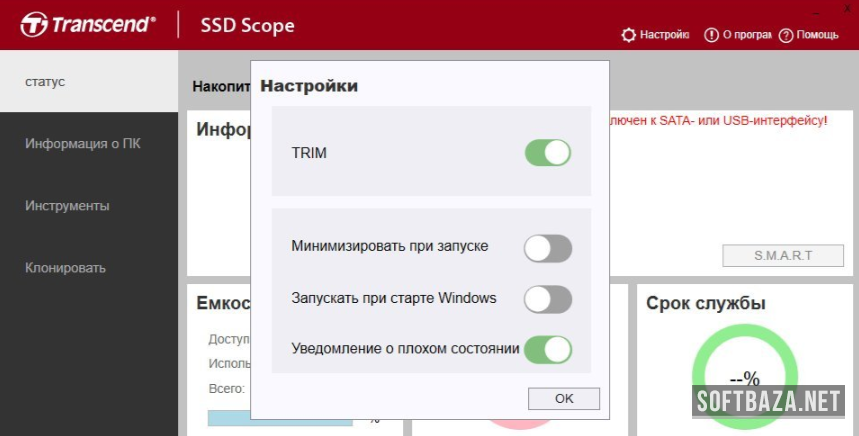Go to Инструменты in sidebar
The height and width of the screenshot is (436, 859).
click(90, 206)
